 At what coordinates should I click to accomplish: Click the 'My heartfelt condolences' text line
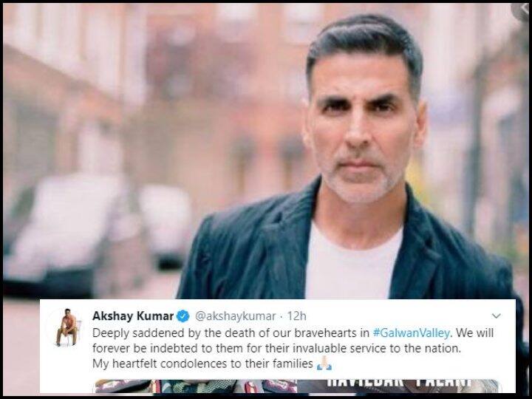(202, 364)
